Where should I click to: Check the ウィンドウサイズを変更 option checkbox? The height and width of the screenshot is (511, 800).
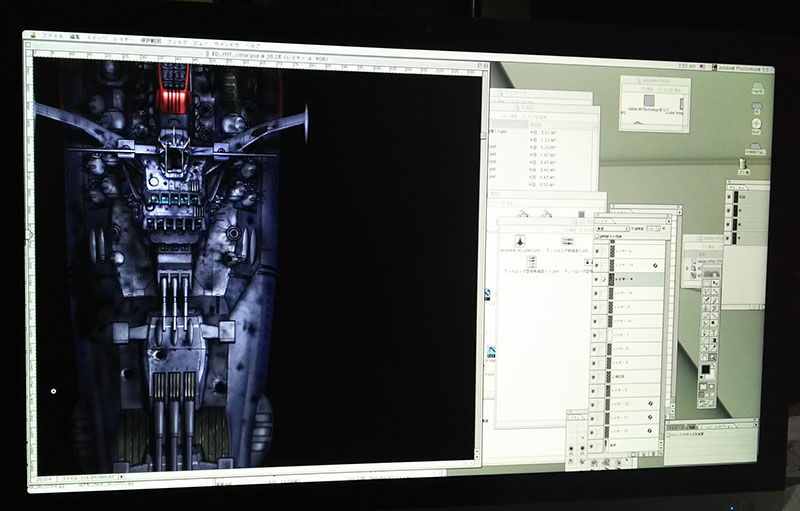tap(669, 435)
